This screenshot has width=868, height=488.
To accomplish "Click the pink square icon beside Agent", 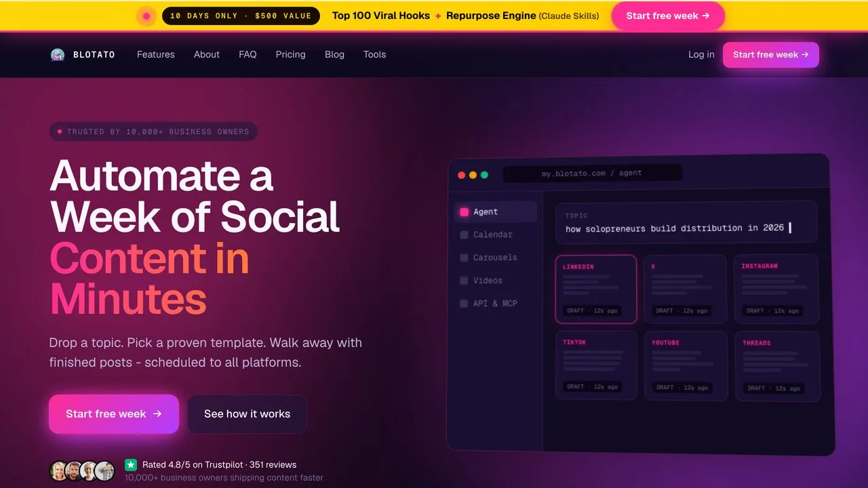I will [464, 211].
